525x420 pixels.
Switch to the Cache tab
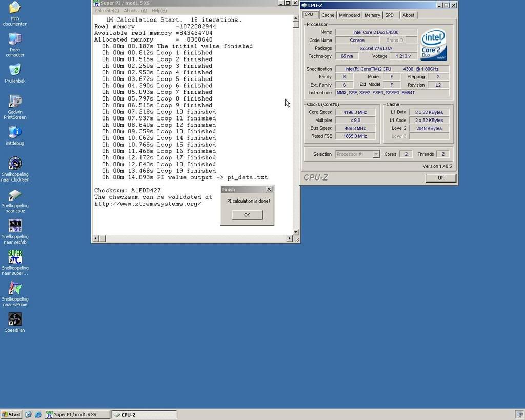point(328,15)
